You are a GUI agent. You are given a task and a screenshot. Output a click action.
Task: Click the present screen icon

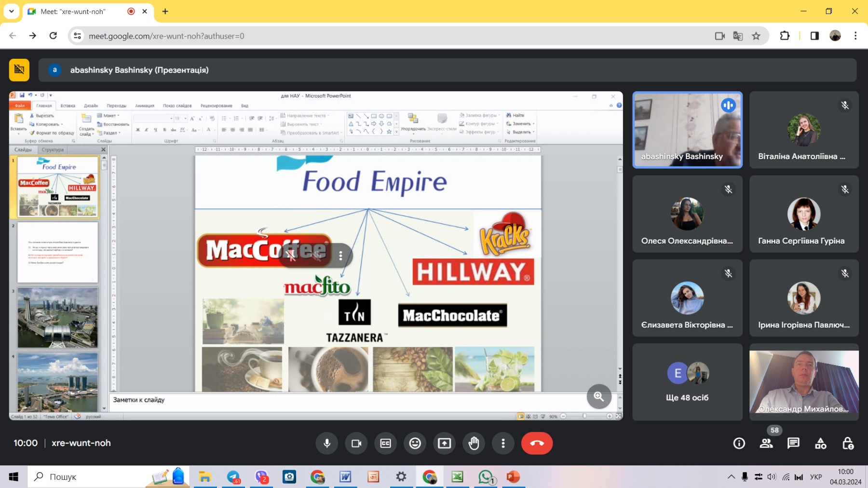[x=444, y=443]
